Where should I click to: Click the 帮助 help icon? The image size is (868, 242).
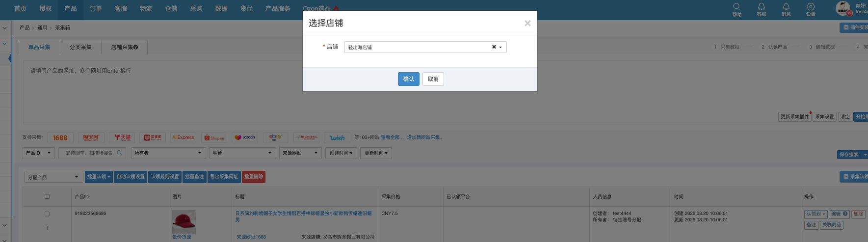pos(736,7)
